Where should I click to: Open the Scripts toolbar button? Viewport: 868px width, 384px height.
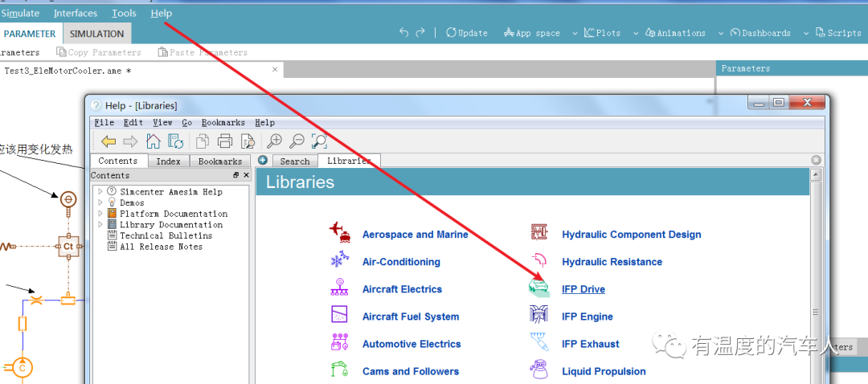pos(838,33)
